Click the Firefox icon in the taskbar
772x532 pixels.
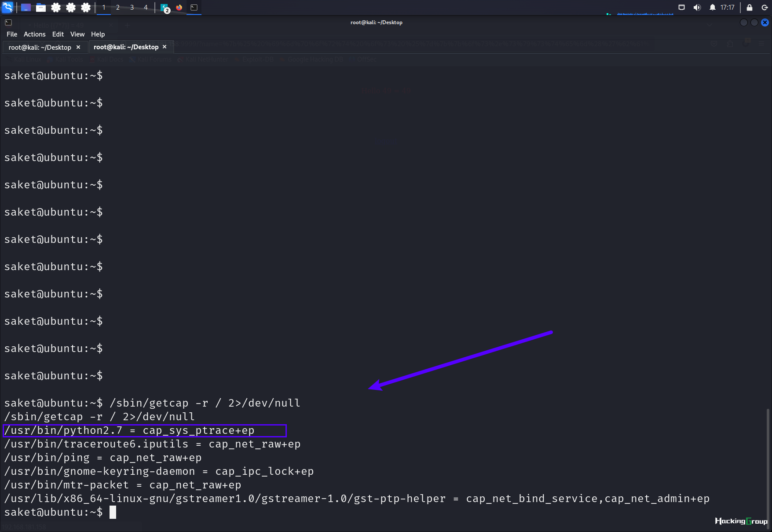tap(179, 7)
